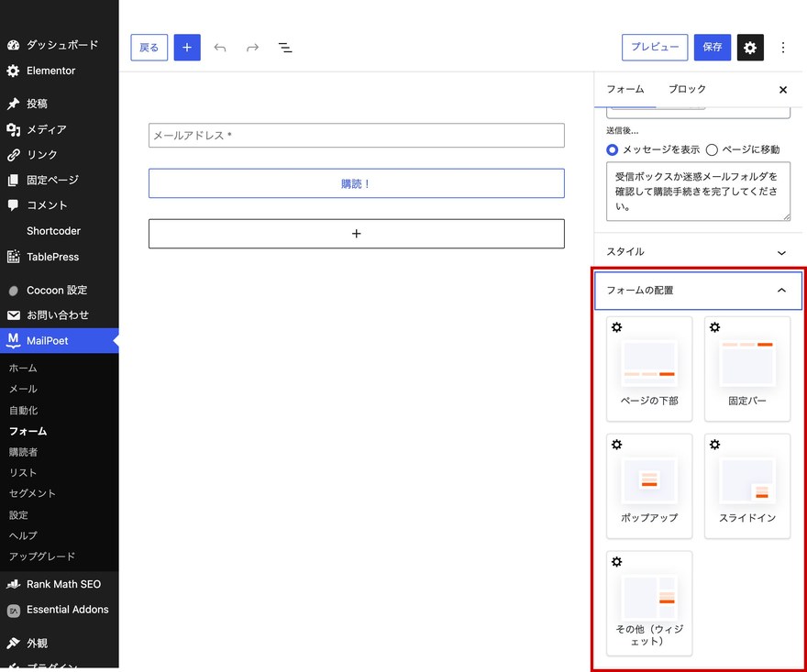Screen dimensions: 807x672
Task: Select the 固定バー placement thumbnail
Action: 746,369
